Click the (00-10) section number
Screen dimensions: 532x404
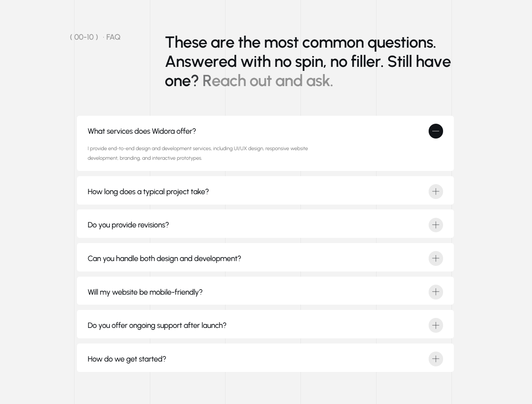pos(84,37)
